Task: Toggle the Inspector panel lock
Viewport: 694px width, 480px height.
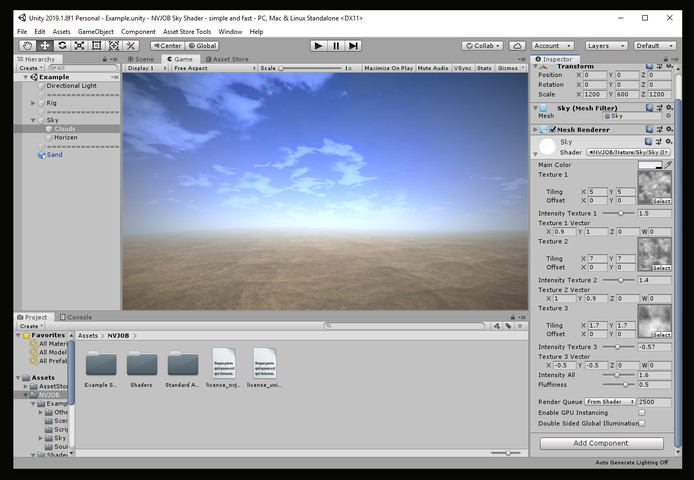Action: click(666, 59)
